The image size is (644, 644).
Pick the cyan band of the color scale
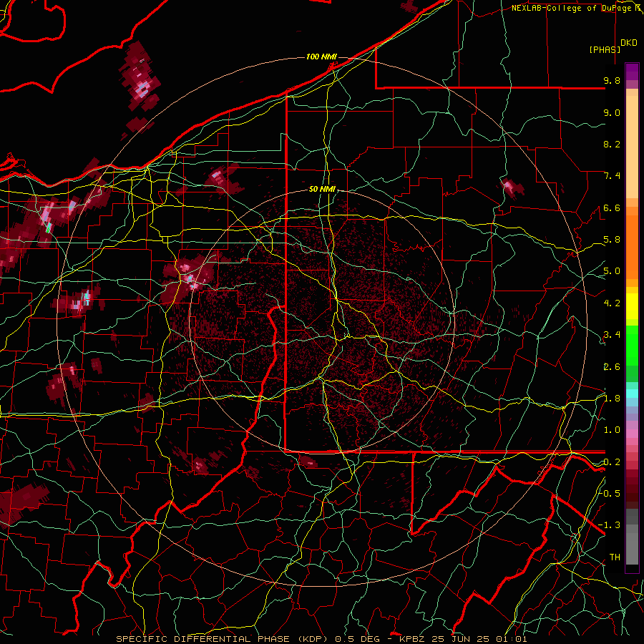coord(632,394)
